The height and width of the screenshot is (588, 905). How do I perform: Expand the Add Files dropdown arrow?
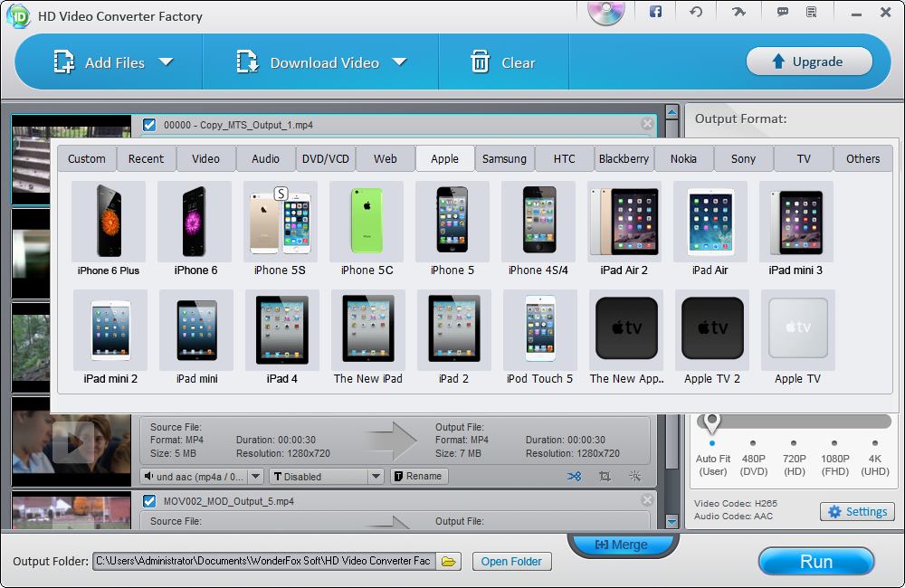[167, 62]
